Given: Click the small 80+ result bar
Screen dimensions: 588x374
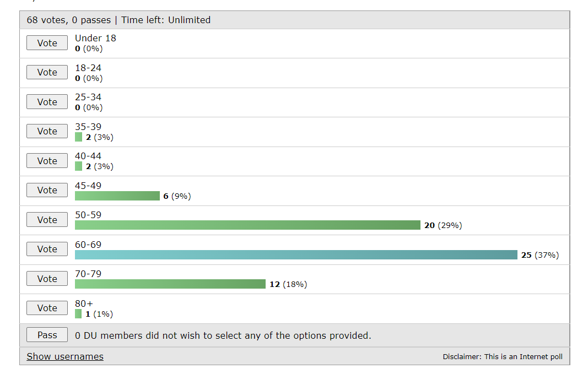Looking at the screenshot, I should [x=78, y=314].
